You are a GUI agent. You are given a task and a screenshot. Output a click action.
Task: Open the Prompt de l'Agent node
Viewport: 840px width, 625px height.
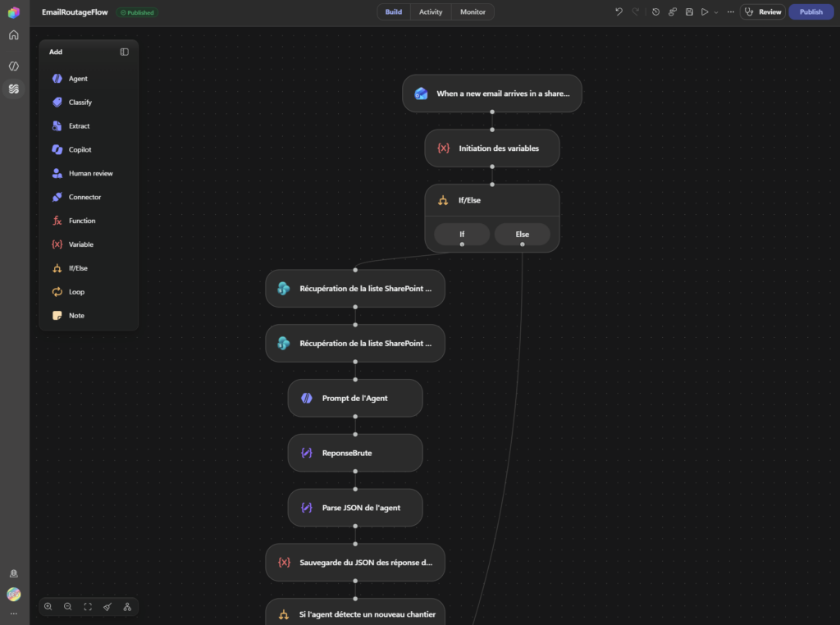pyautogui.click(x=355, y=398)
